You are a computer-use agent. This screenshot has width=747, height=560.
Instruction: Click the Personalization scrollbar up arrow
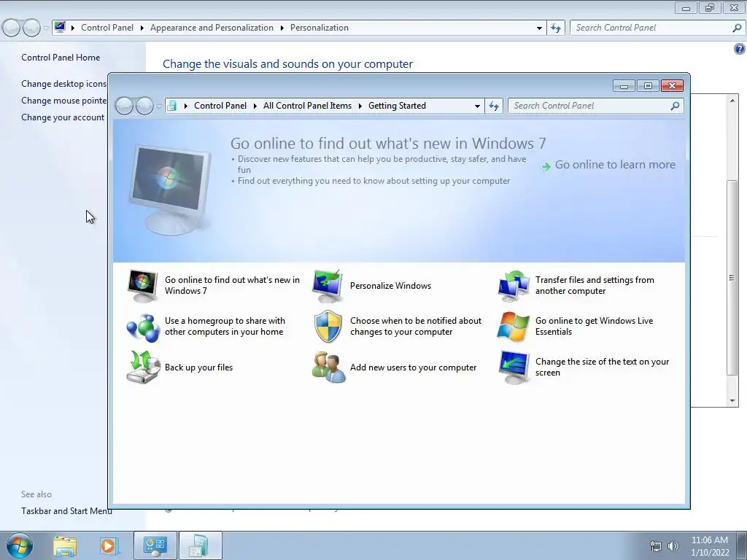coord(732,101)
